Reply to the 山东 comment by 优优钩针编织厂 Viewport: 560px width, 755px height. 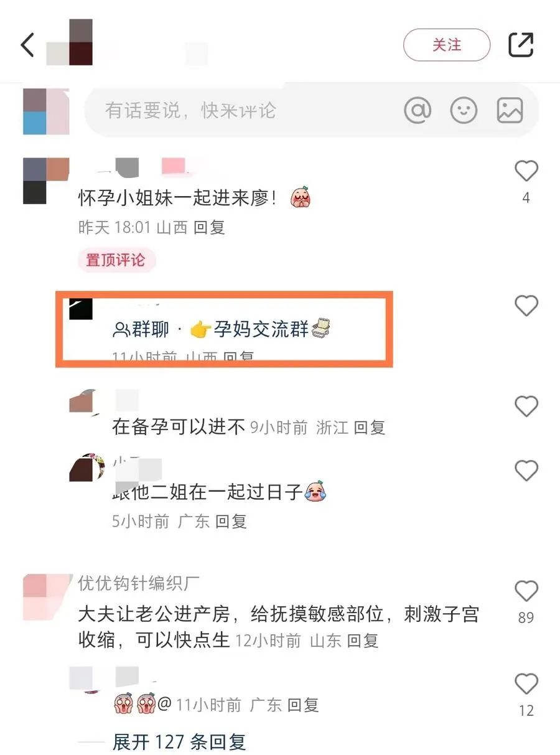point(363,640)
